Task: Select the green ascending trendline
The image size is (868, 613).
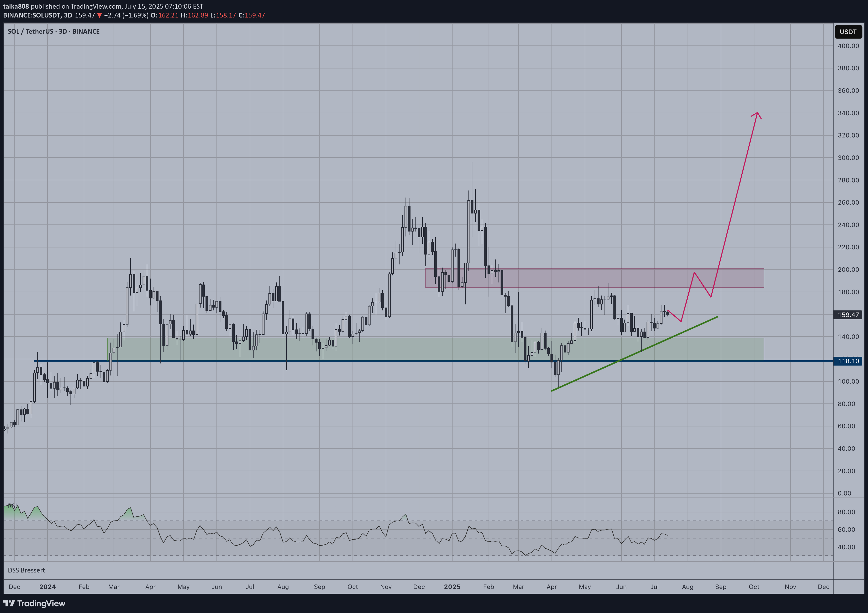Action: click(x=635, y=354)
